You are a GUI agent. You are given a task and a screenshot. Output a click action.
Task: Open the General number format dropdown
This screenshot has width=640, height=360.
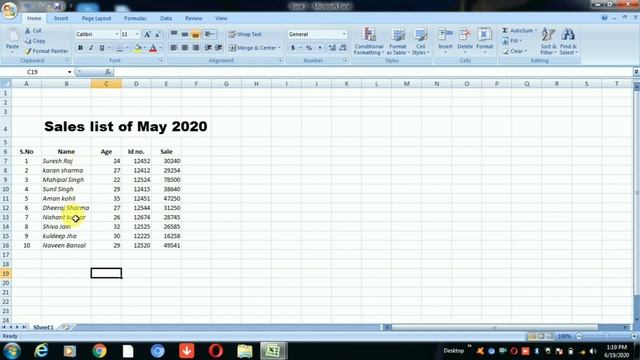[344, 34]
